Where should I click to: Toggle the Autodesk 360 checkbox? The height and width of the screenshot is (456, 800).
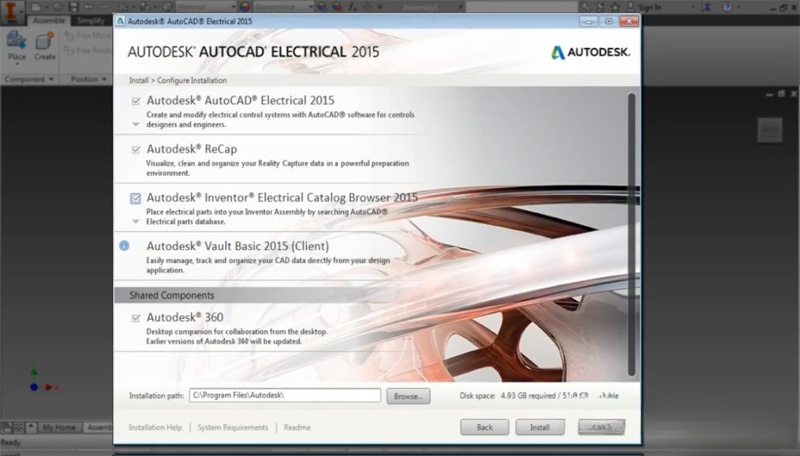point(136,318)
